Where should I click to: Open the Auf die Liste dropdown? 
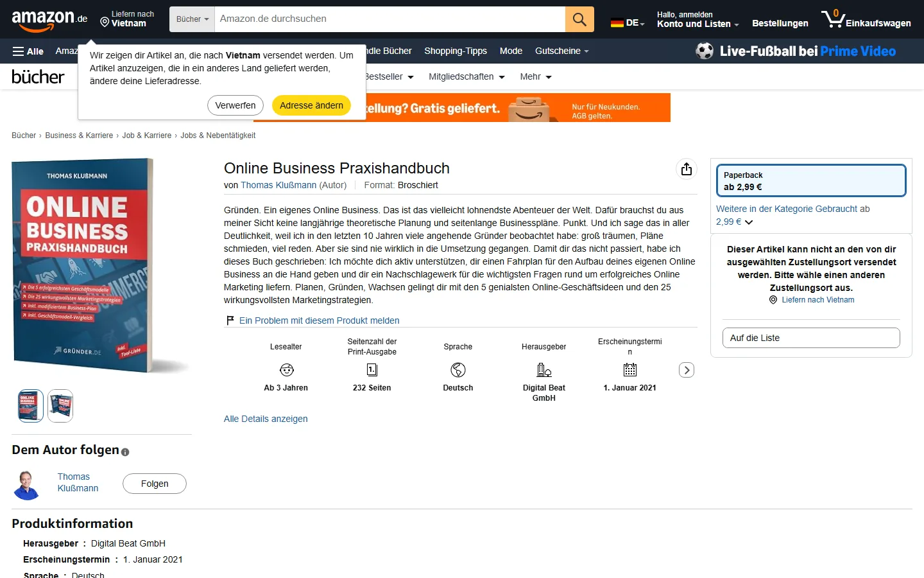[x=811, y=338]
